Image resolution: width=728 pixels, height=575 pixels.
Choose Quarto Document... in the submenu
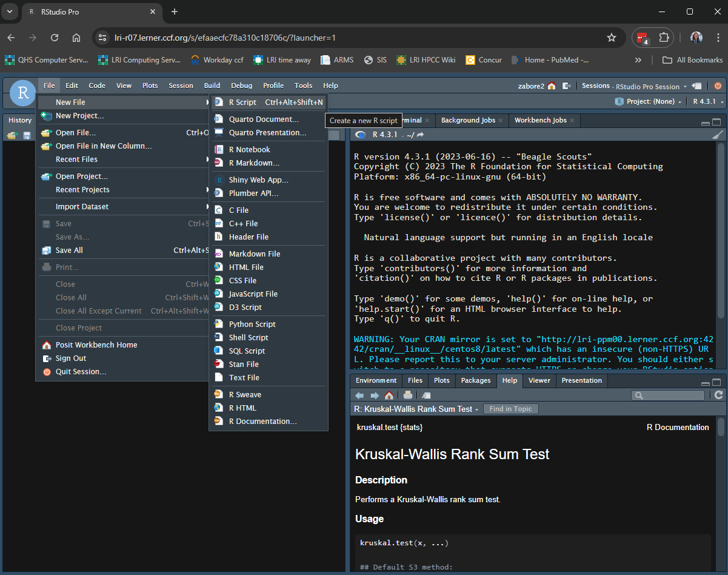pyautogui.click(x=269, y=119)
